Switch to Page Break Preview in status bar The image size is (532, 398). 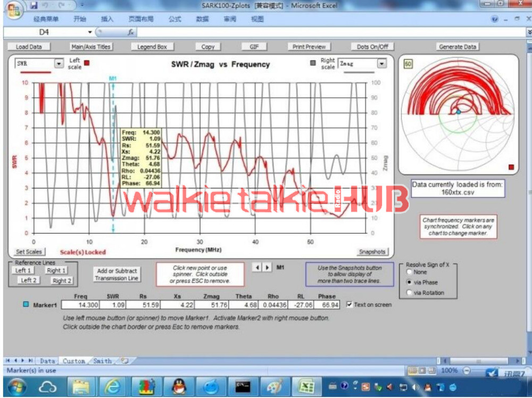pos(431,371)
